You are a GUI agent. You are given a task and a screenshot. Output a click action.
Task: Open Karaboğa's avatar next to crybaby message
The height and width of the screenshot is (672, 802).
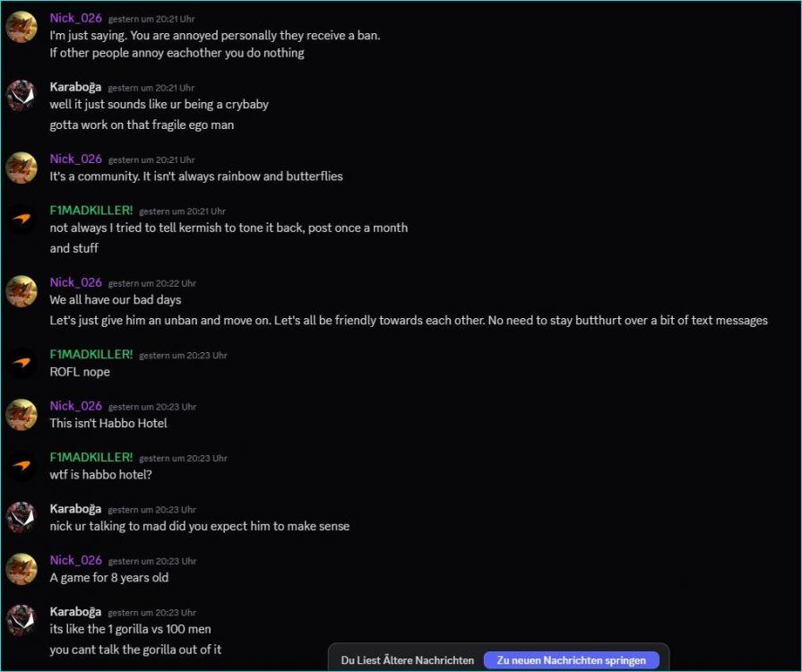[x=22, y=96]
